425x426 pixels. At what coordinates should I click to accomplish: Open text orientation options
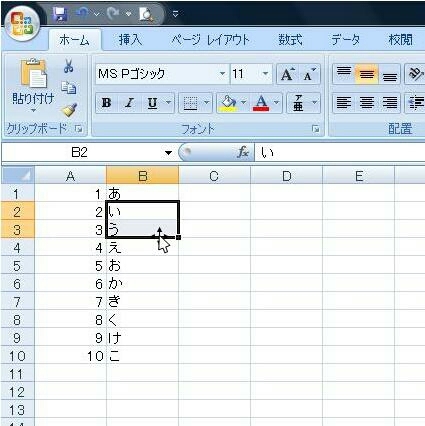pyautogui.click(x=415, y=74)
